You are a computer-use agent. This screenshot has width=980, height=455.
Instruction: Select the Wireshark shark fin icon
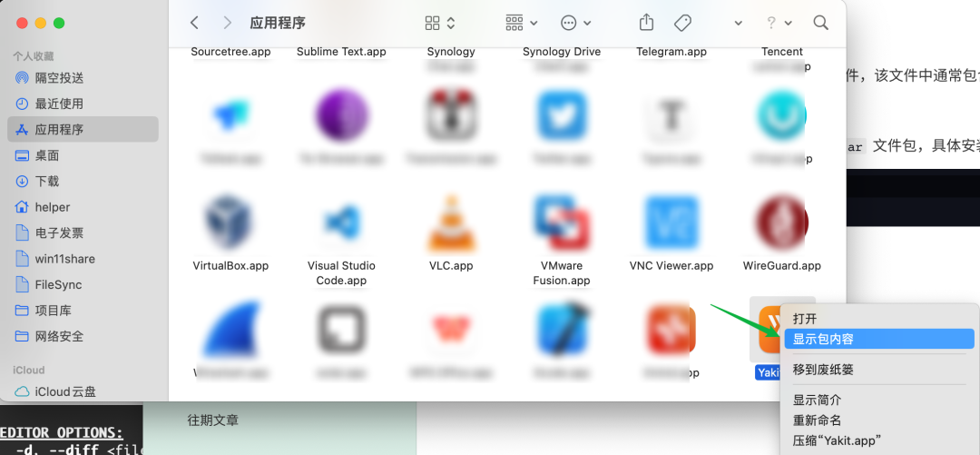(230, 330)
